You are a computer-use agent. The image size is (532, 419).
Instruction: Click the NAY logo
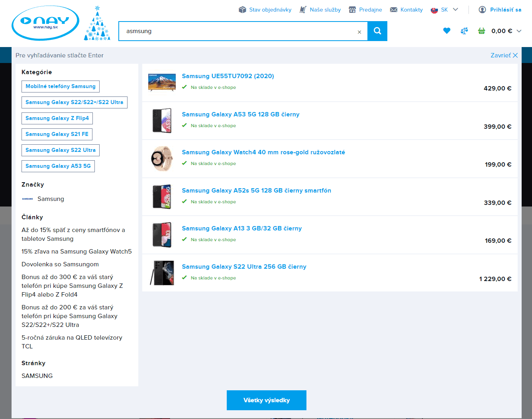45,23
